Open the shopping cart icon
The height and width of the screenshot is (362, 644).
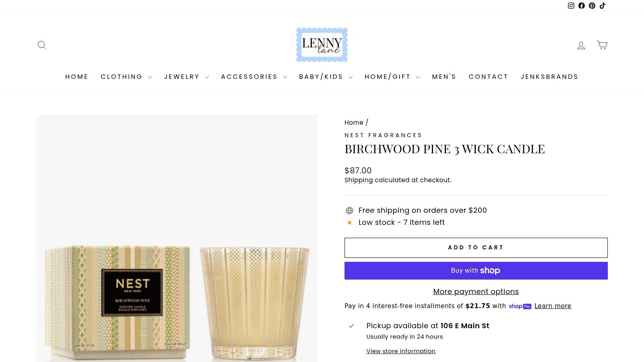tap(602, 45)
